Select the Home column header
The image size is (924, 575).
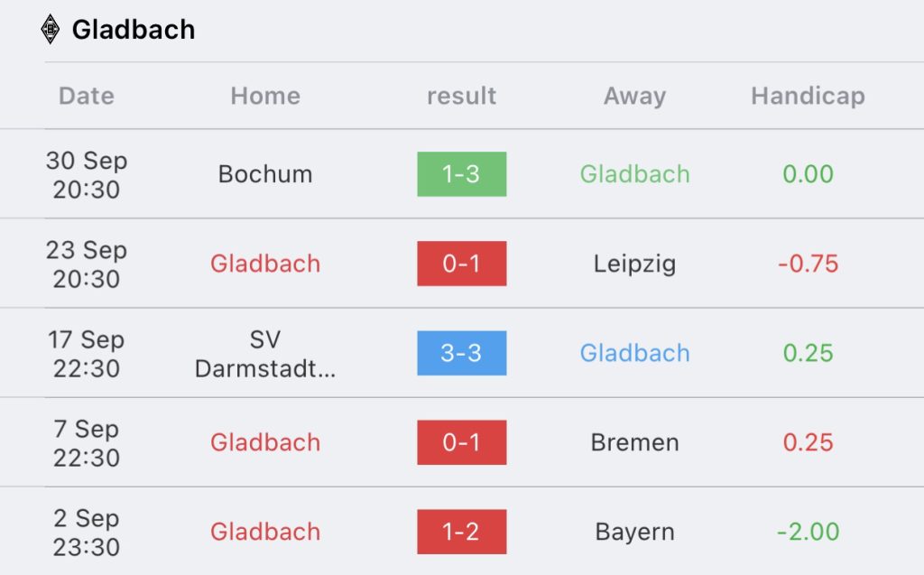pos(265,96)
